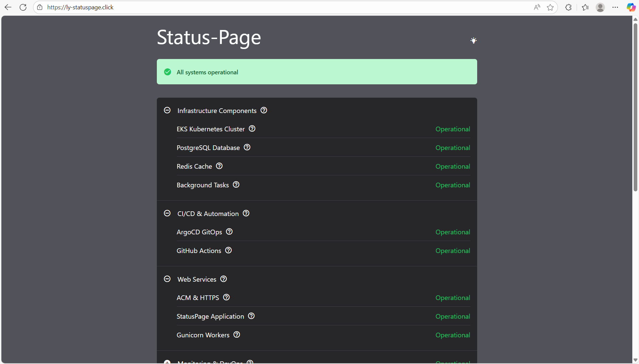Show help for Background Tasks component
Image resolution: width=639 pixels, height=364 pixels.
pos(236,184)
